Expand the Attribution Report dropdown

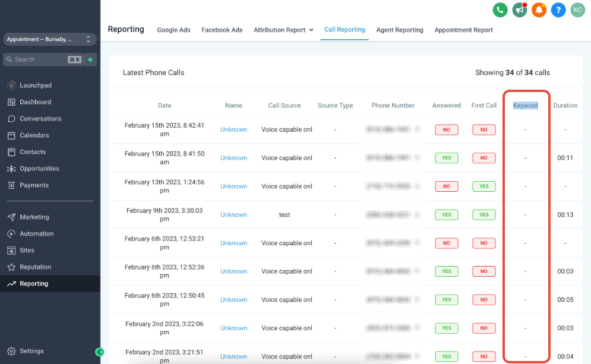tap(283, 30)
